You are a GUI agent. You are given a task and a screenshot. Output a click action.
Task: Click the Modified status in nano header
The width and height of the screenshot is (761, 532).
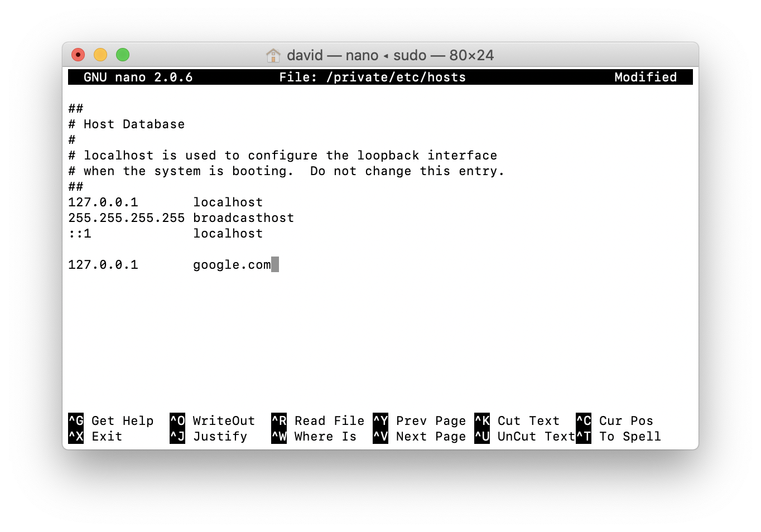click(646, 77)
